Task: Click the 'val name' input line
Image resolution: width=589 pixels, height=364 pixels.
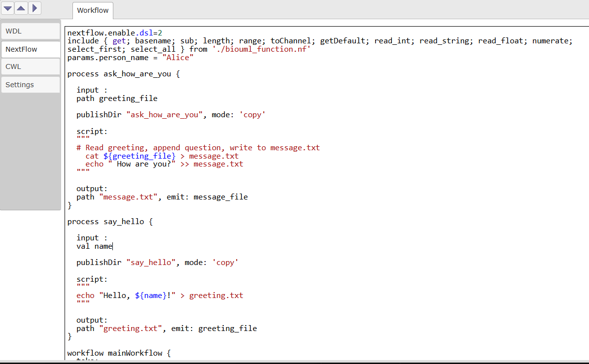Action: coord(94,247)
